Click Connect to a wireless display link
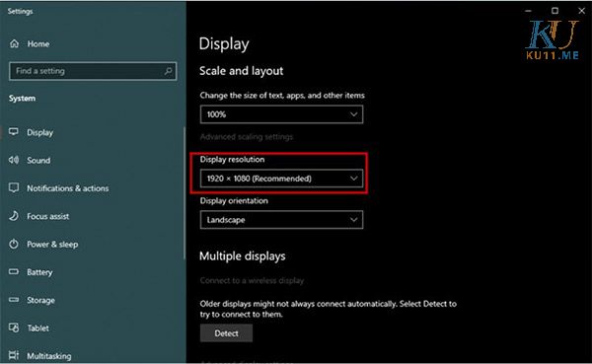The height and width of the screenshot is (364, 592). 252,280
